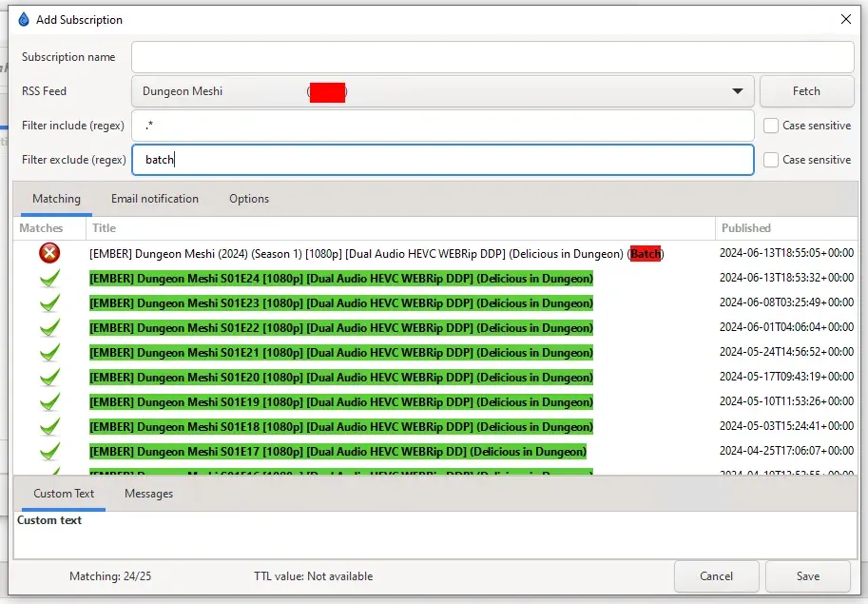Click green checkmark icon for S01E18 row
868x604 pixels.
click(49, 426)
